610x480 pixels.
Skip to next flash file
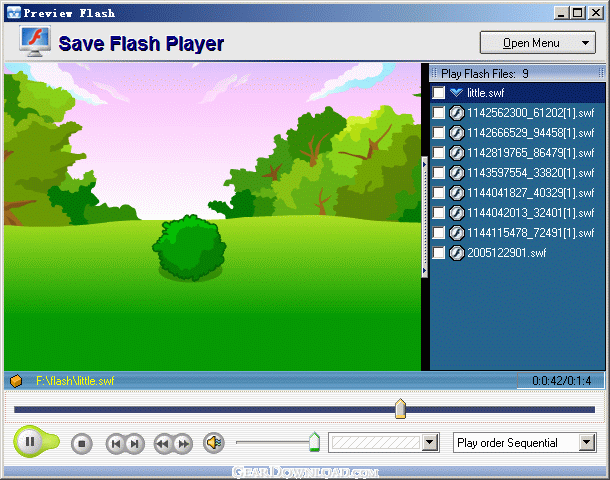click(x=135, y=443)
